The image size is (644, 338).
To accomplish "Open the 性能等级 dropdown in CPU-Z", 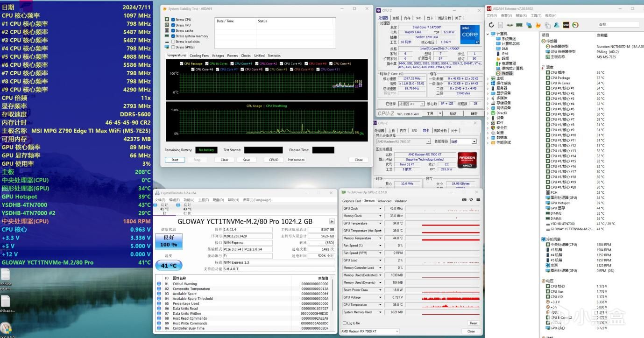I will pos(463,141).
